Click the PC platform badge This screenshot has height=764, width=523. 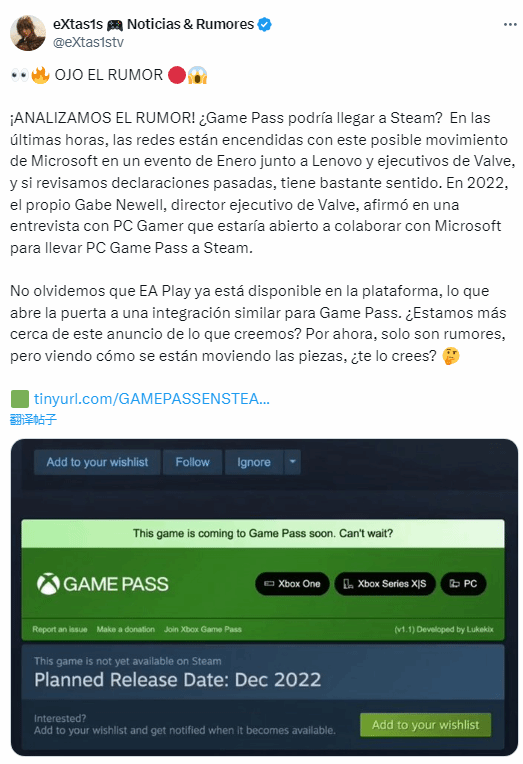coord(463,584)
